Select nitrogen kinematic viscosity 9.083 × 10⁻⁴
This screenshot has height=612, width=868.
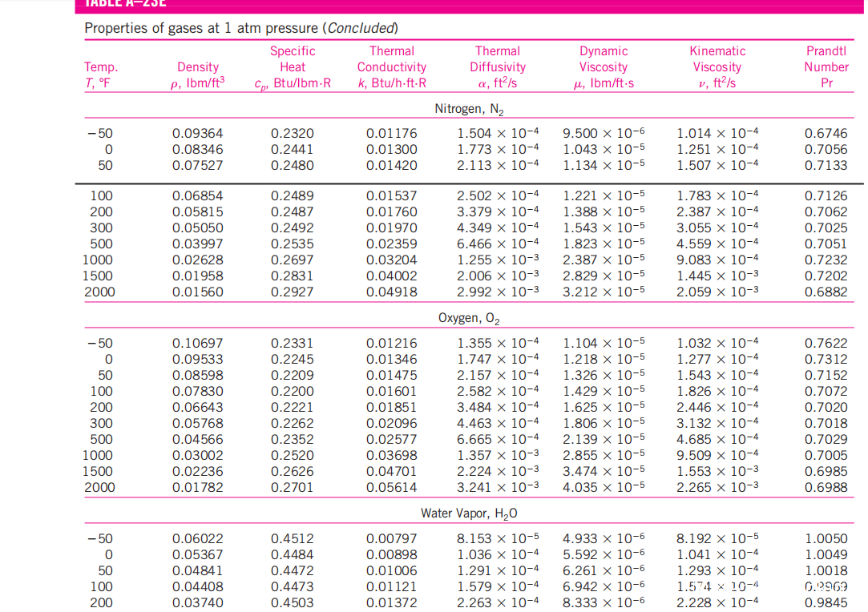pyautogui.click(x=717, y=260)
